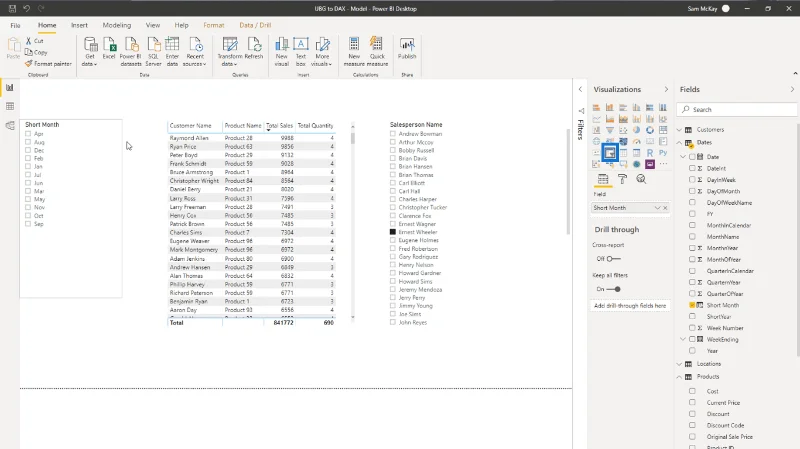Choose the donut chart visual

click(x=649, y=130)
